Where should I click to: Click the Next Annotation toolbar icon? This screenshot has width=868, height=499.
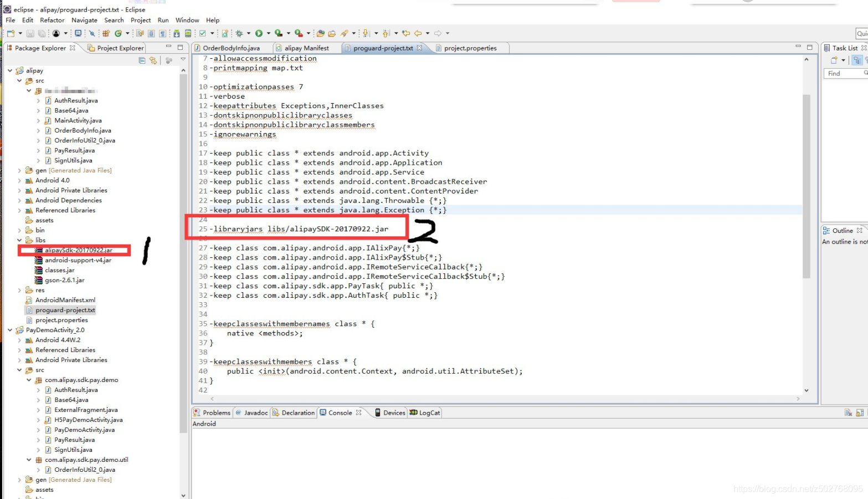click(x=366, y=33)
